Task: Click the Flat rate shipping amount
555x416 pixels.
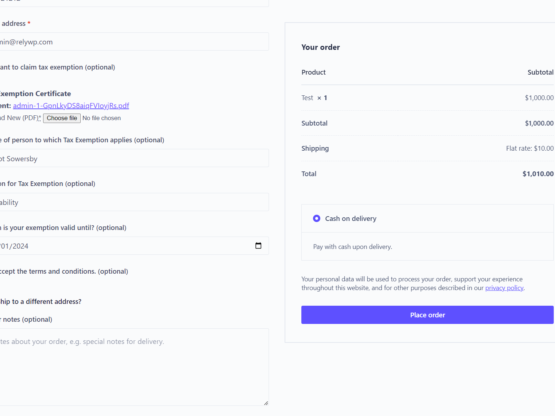Action: (530, 148)
